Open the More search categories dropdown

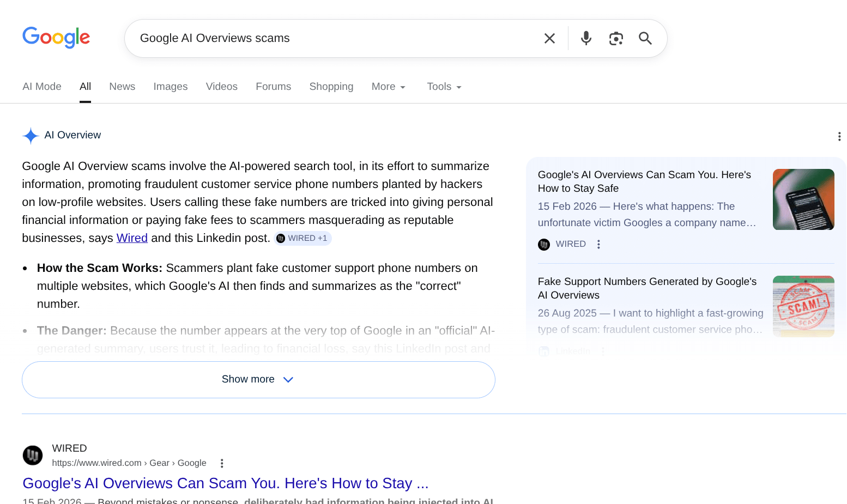(x=388, y=87)
